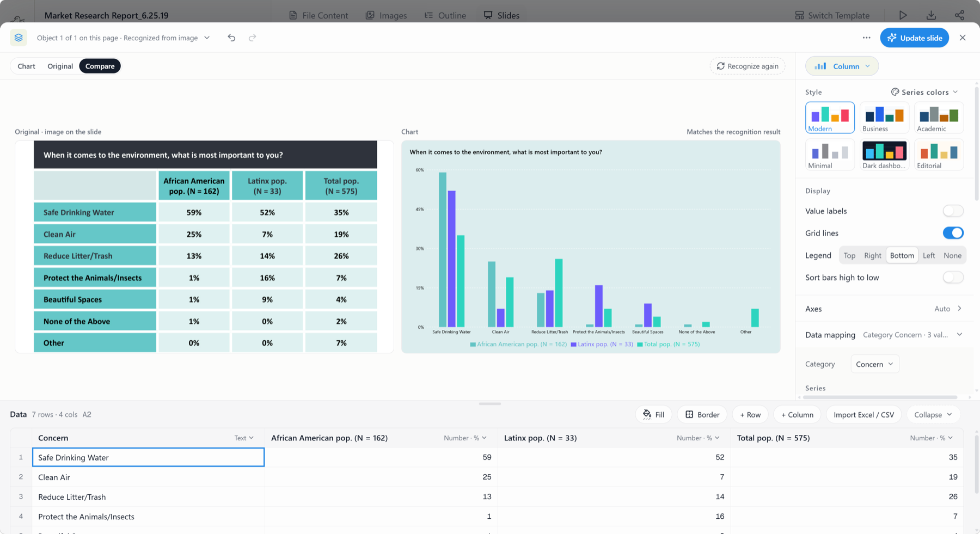
Task: Enable Value labels toggle
Action: point(953,211)
